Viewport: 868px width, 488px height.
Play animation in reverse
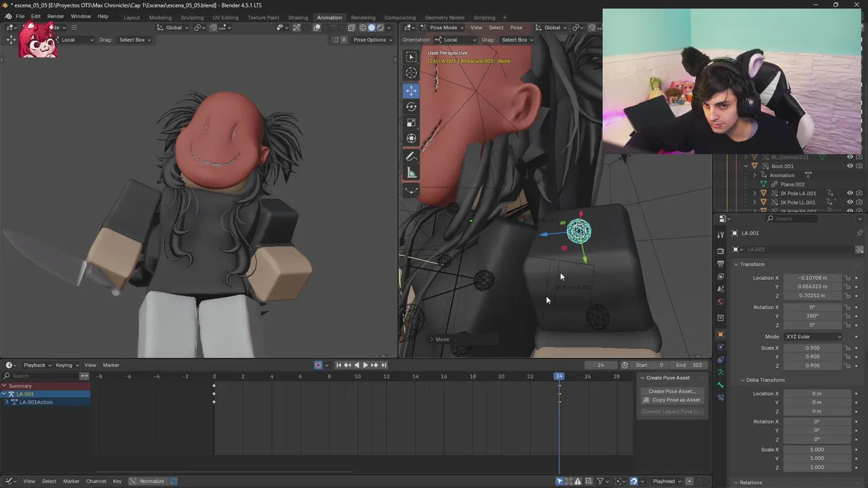pyautogui.click(x=356, y=365)
